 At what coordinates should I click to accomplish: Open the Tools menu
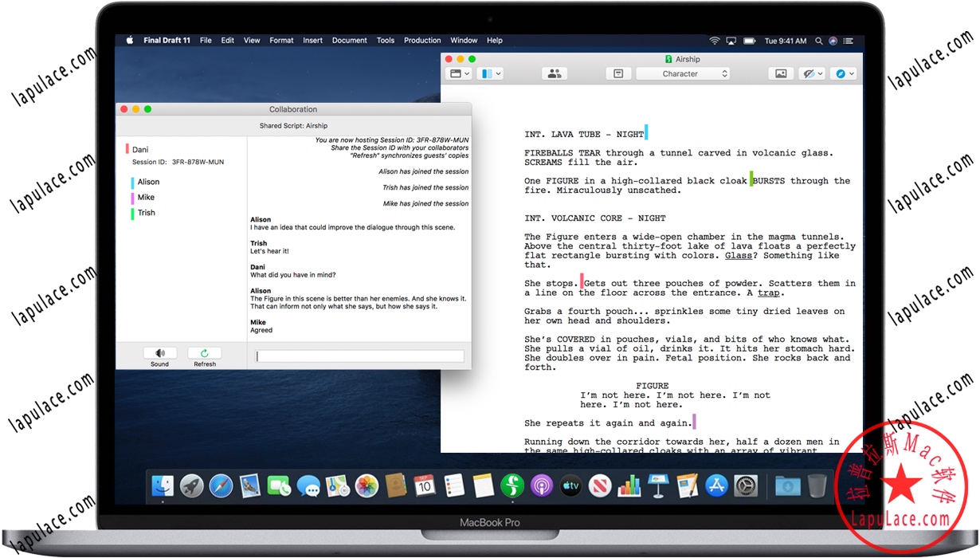click(x=386, y=40)
